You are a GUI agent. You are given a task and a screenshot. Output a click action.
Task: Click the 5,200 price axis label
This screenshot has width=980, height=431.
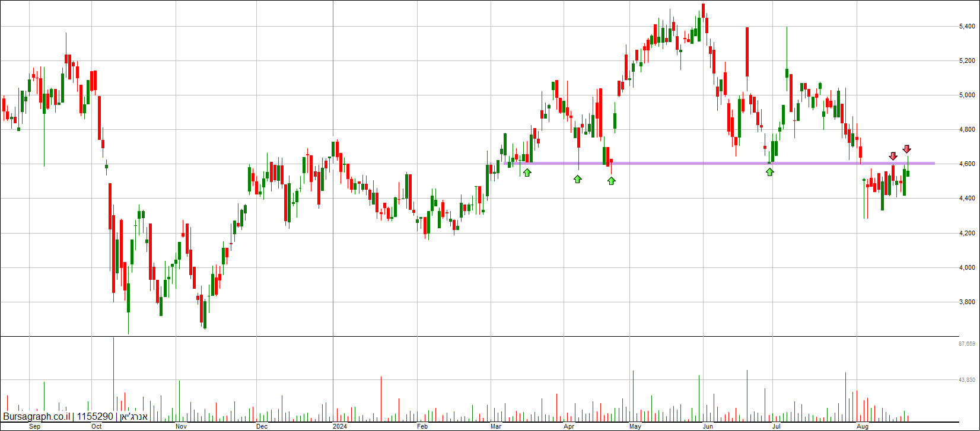[x=967, y=60]
